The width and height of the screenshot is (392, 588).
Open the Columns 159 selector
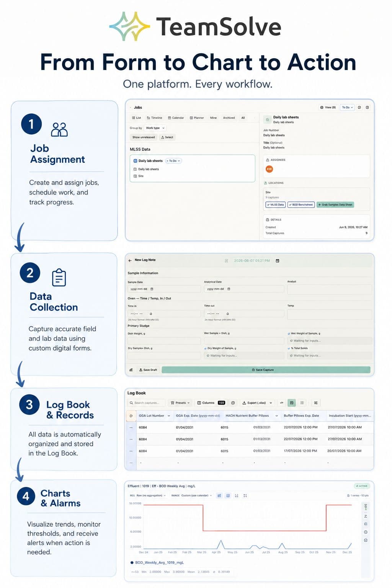[x=211, y=403]
